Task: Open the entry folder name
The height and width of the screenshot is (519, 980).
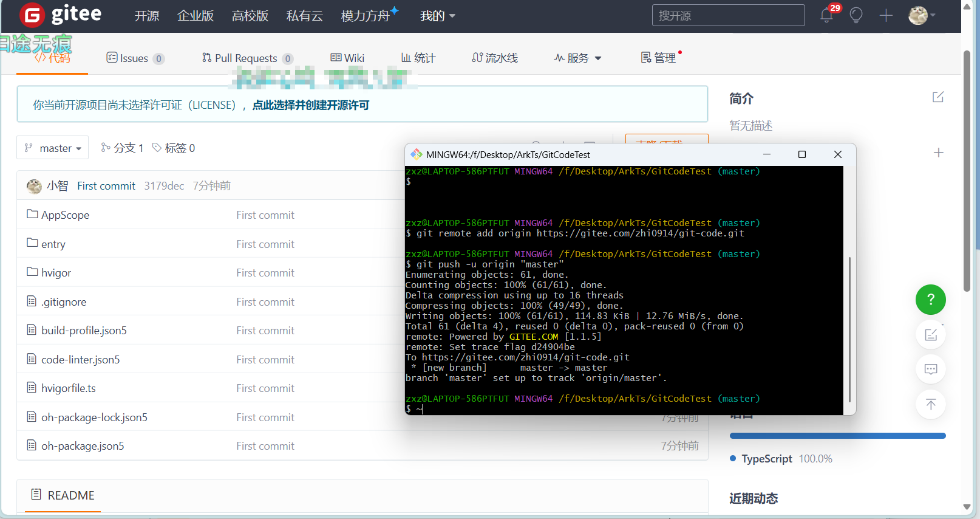Action: pyautogui.click(x=53, y=244)
